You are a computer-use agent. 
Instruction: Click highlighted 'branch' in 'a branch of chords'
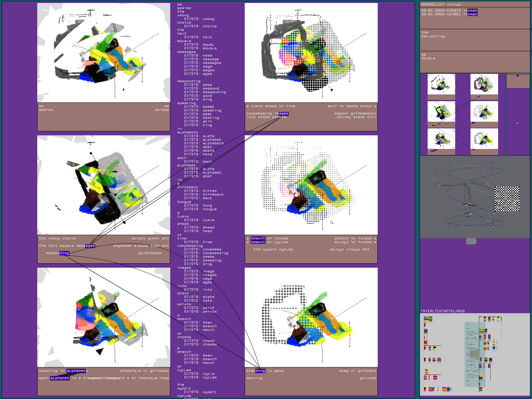tap(258, 238)
